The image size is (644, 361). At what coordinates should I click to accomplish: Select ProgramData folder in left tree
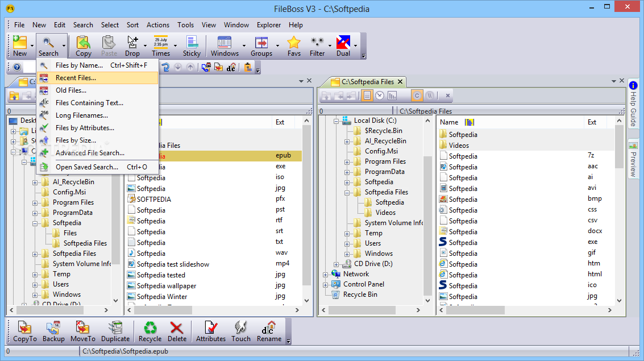pyautogui.click(x=72, y=213)
